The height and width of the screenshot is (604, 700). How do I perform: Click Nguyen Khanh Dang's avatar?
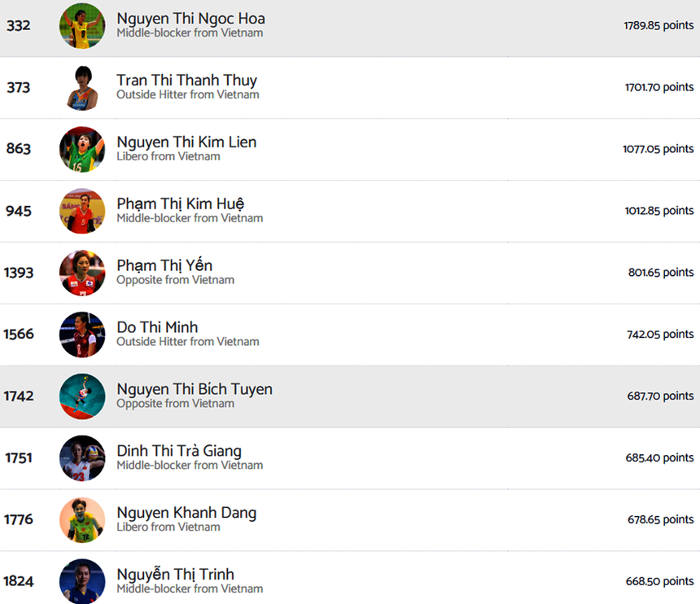82,520
